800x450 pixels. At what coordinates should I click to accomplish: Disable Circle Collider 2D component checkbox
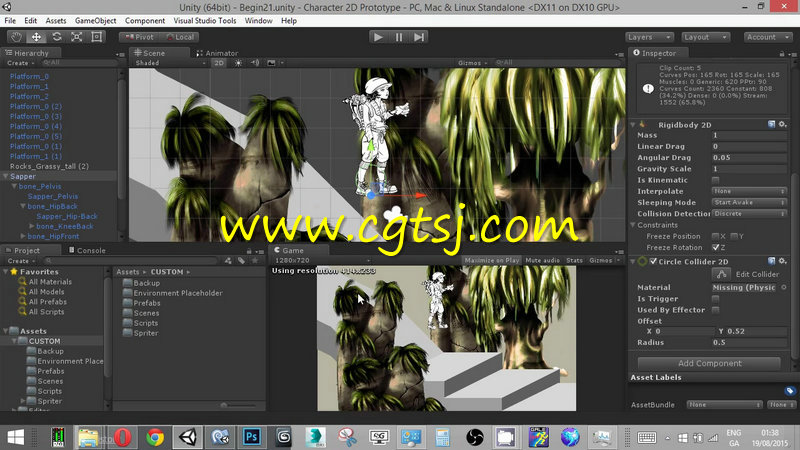tap(653, 261)
